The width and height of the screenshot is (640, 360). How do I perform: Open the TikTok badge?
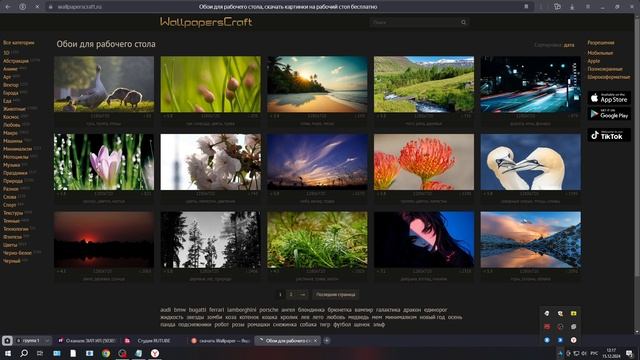[609, 135]
